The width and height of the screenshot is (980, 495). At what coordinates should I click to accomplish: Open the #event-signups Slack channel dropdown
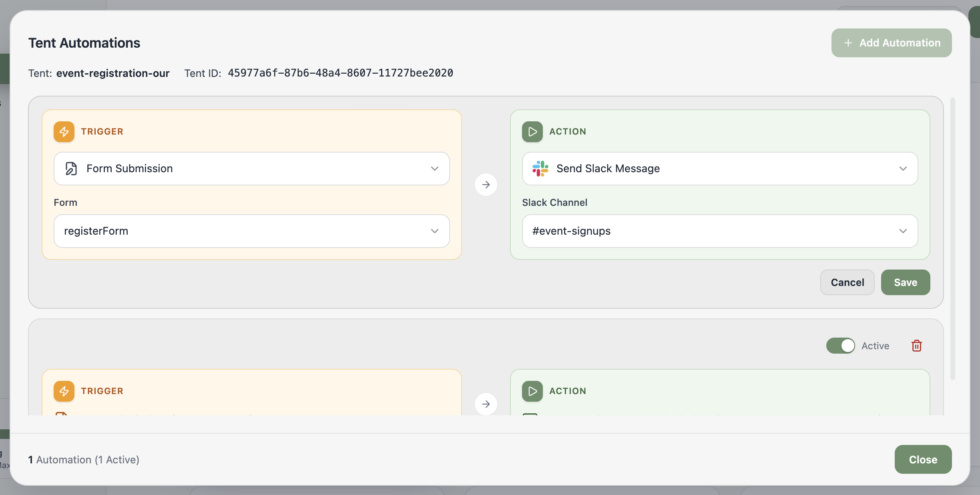[720, 231]
